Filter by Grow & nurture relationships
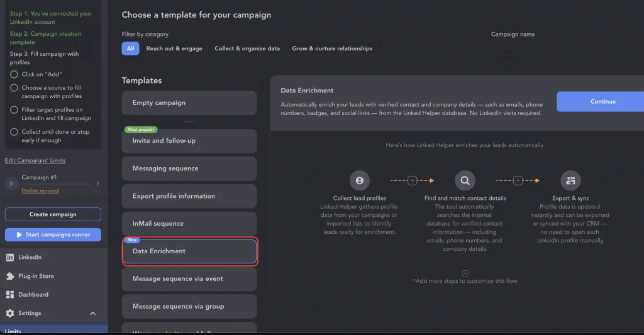The image size is (644, 335). pyautogui.click(x=332, y=48)
